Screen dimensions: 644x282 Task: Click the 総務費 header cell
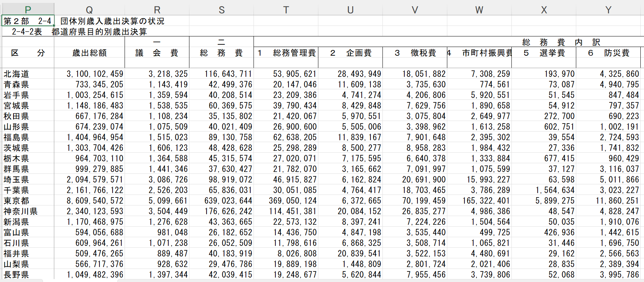[x=221, y=53]
